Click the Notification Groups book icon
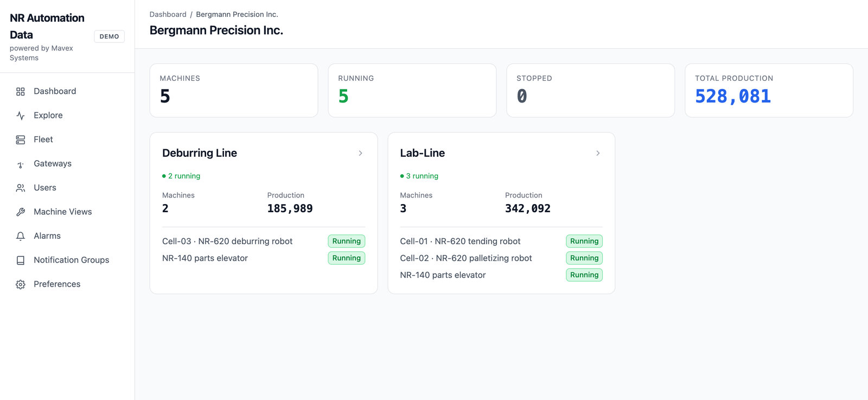This screenshot has height=400, width=868. coord(21,261)
